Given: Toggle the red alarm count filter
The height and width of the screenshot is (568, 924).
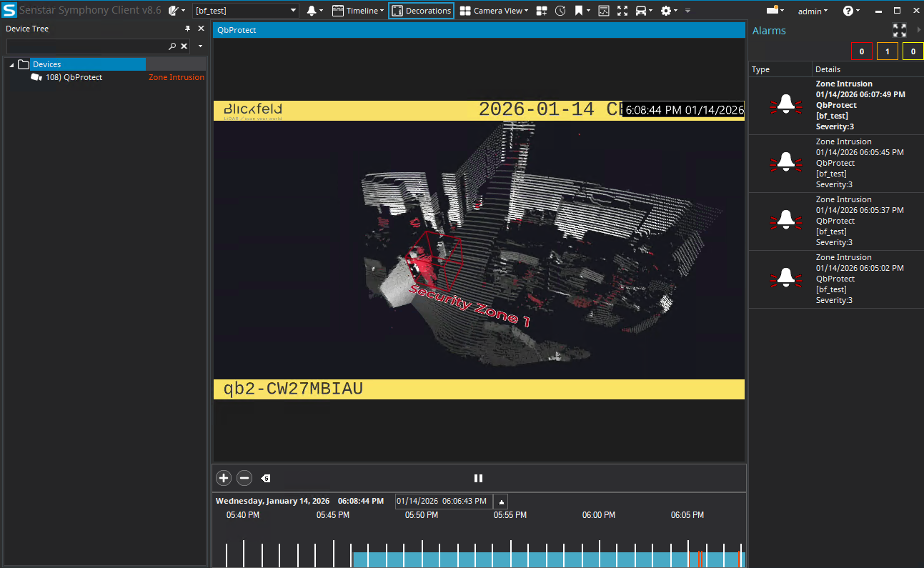Looking at the screenshot, I should 862,51.
